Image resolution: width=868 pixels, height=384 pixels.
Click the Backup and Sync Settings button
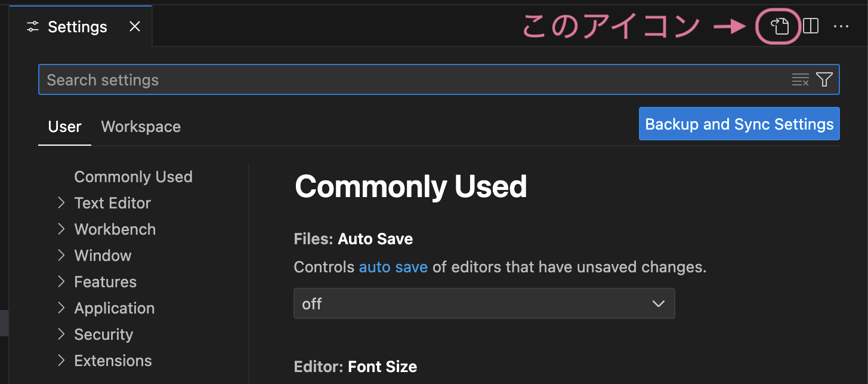739,124
